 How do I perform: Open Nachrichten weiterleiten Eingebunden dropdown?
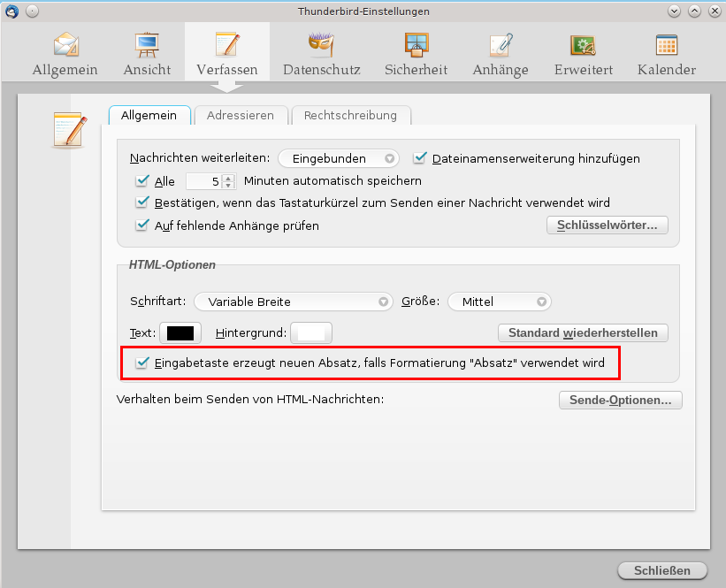click(339, 158)
